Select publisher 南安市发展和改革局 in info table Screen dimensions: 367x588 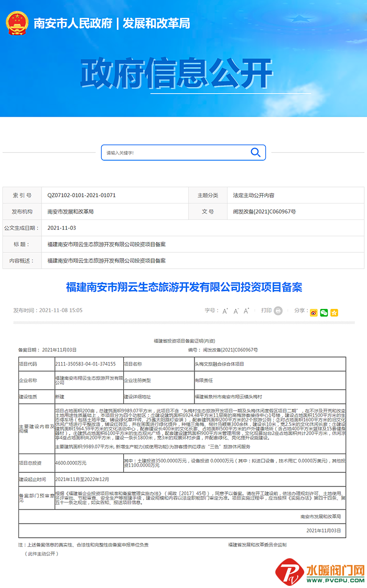tap(70, 212)
